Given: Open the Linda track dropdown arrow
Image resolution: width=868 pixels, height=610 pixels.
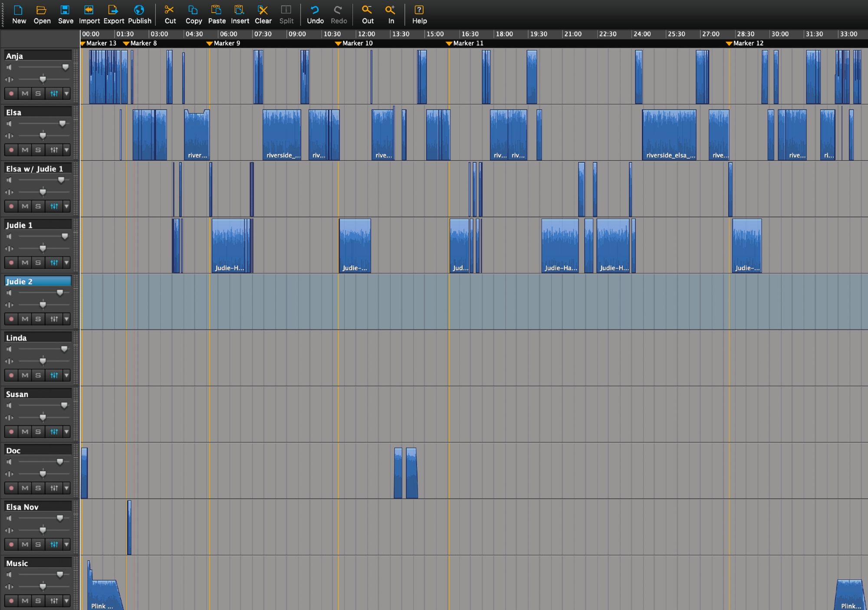Looking at the screenshot, I should 66,375.
